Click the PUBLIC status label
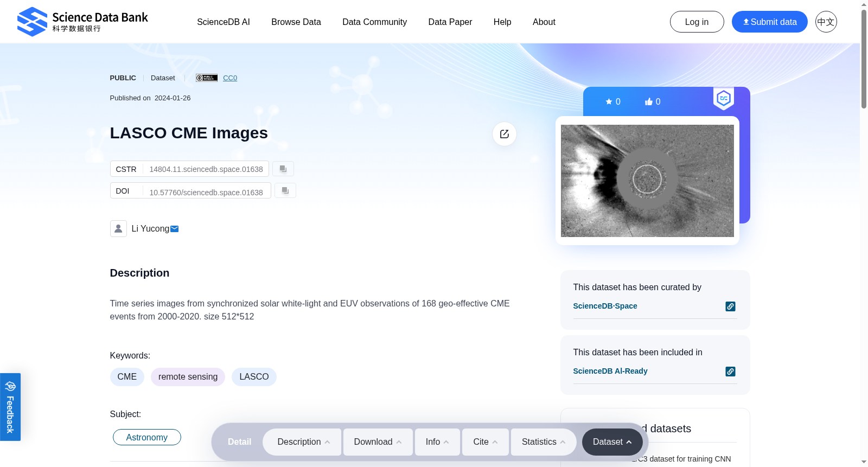The height and width of the screenshot is (467, 868). (x=123, y=78)
